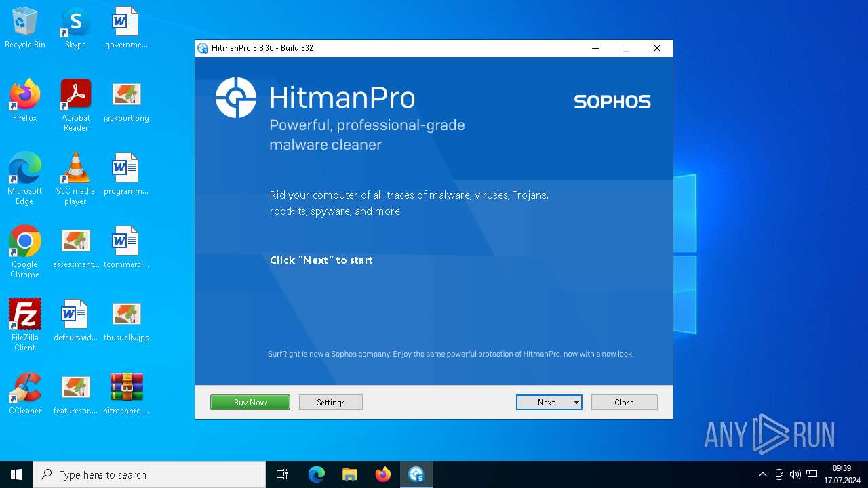Select the Firefox desktop shortcut
The width and height of the screenshot is (868, 488).
coord(25,102)
